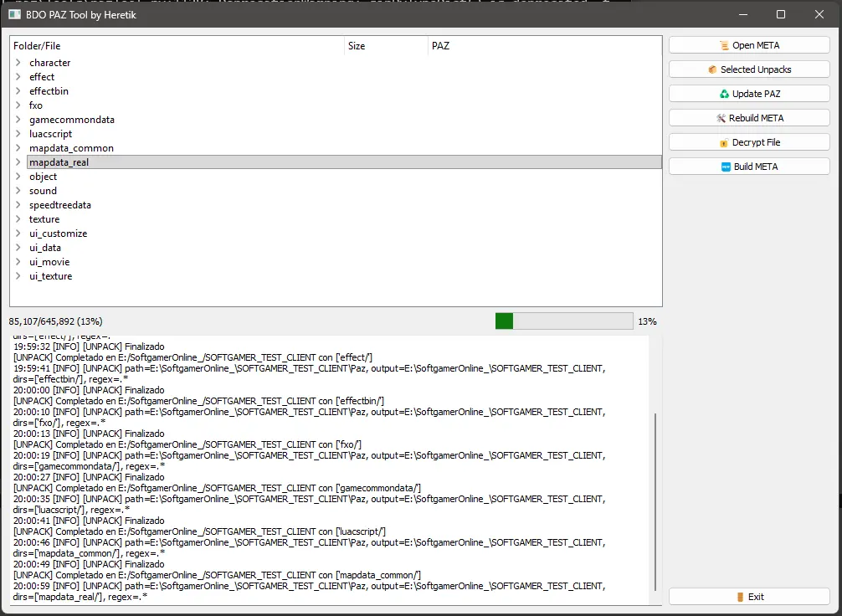Click the Folder/File column header
The width and height of the screenshot is (842, 616).
point(177,46)
